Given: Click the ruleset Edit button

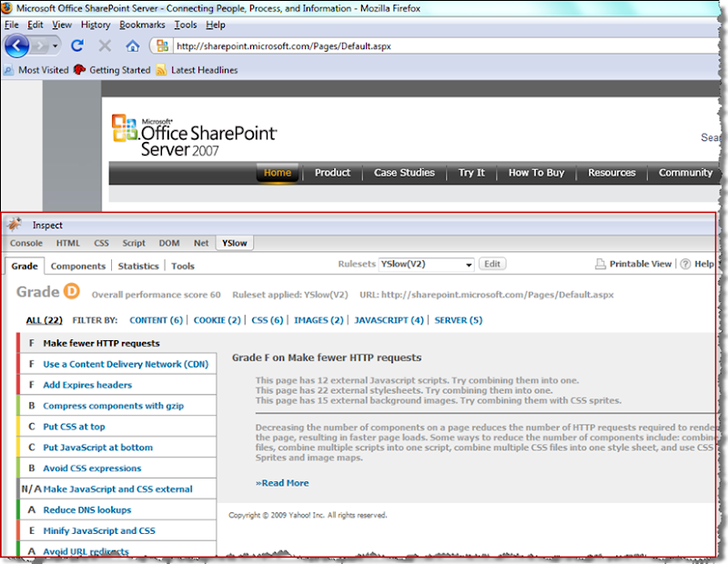Looking at the screenshot, I should point(492,264).
